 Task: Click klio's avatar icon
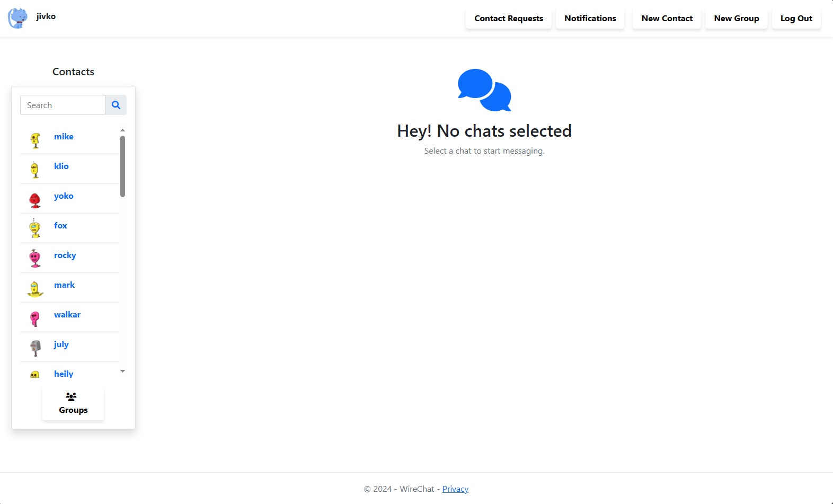(35, 170)
